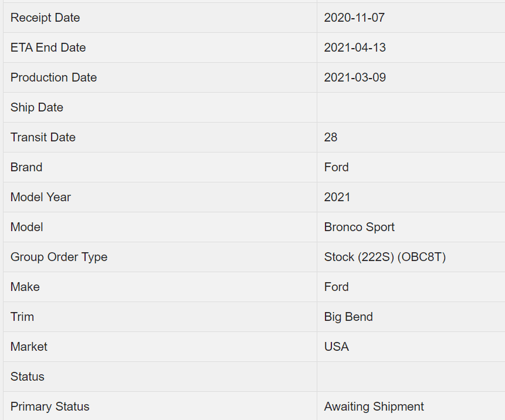This screenshot has width=505, height=420.
Task: Select the 2020-11-07 receipt date value
Action: coord(354,18)
